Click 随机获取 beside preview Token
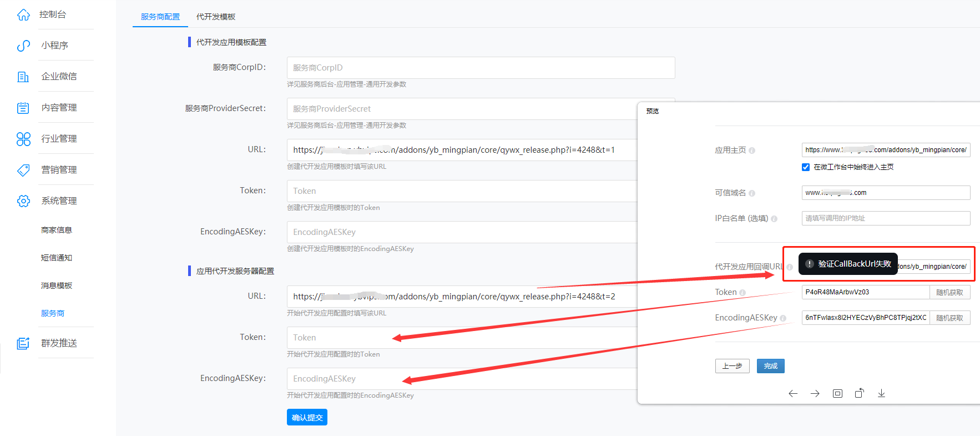This screenshot has height=436, width=980. 950,292
